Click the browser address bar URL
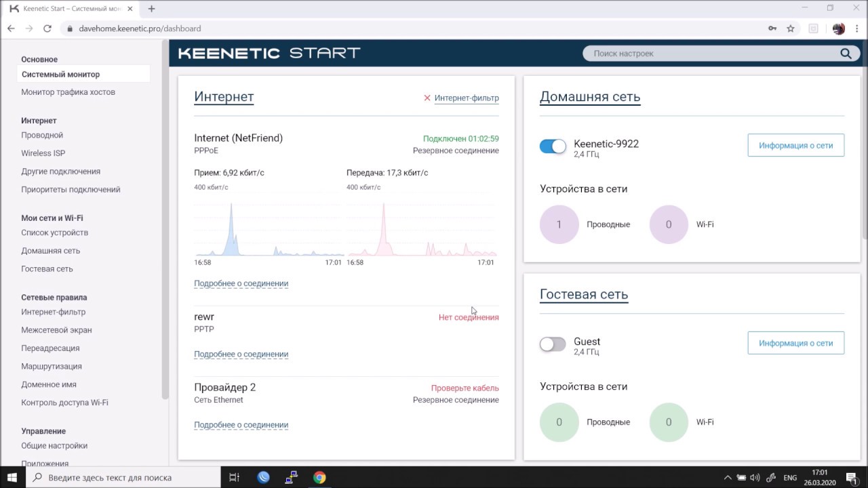The image size is (868, 488). [140, 28]
